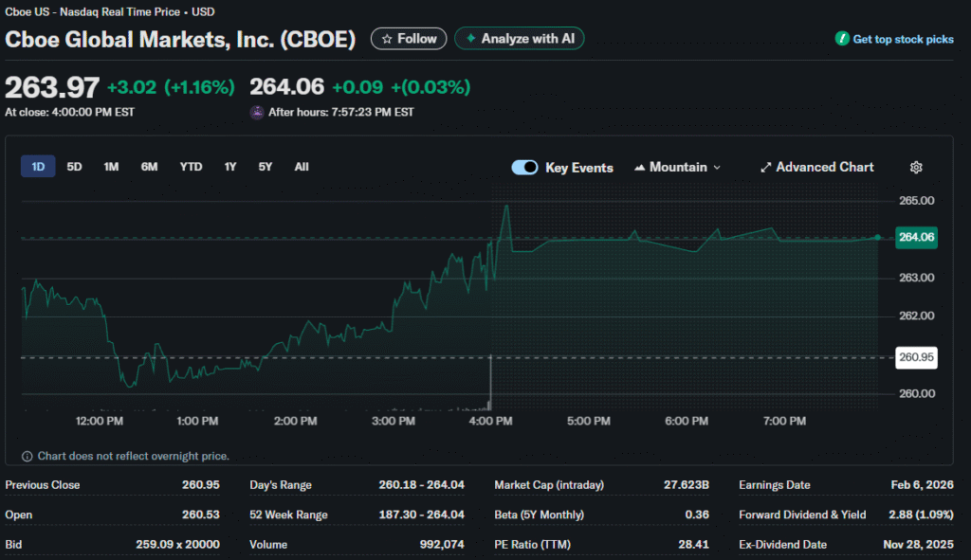
Task: Click the info icon beside chart disclaimer
Action: pos(27,456)
